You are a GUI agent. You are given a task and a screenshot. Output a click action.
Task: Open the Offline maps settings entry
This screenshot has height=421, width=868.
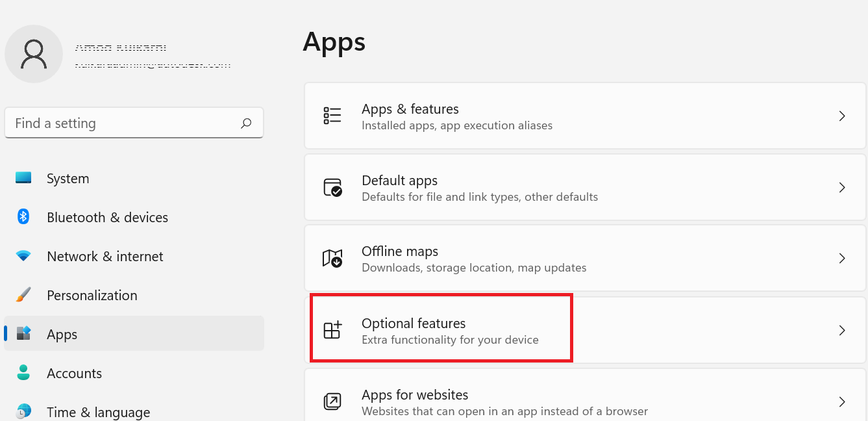(x=586, y=259)
